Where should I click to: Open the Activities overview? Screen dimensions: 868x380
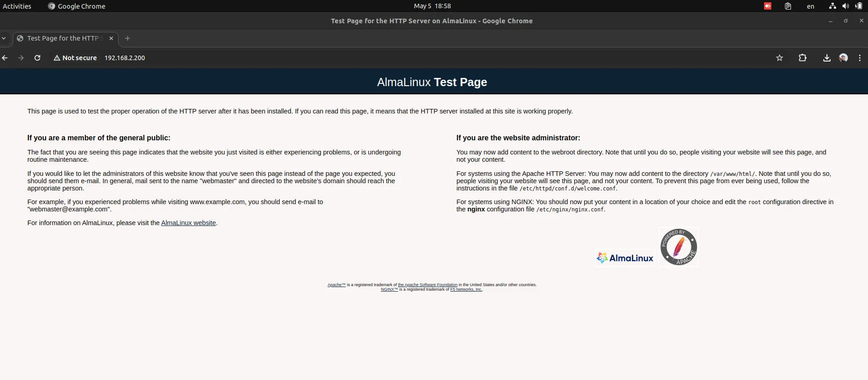click(x=17, y=6)
